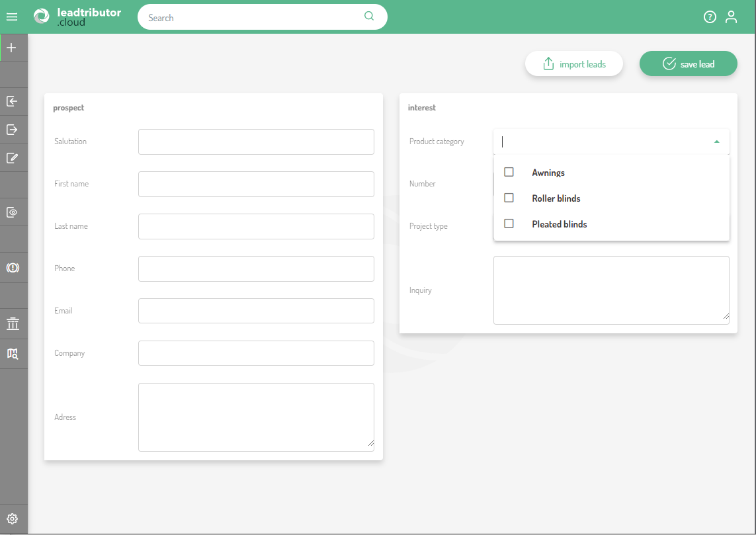
Task: Focus the First name input field
Action: pyautogui.click(x=256, y=184)
